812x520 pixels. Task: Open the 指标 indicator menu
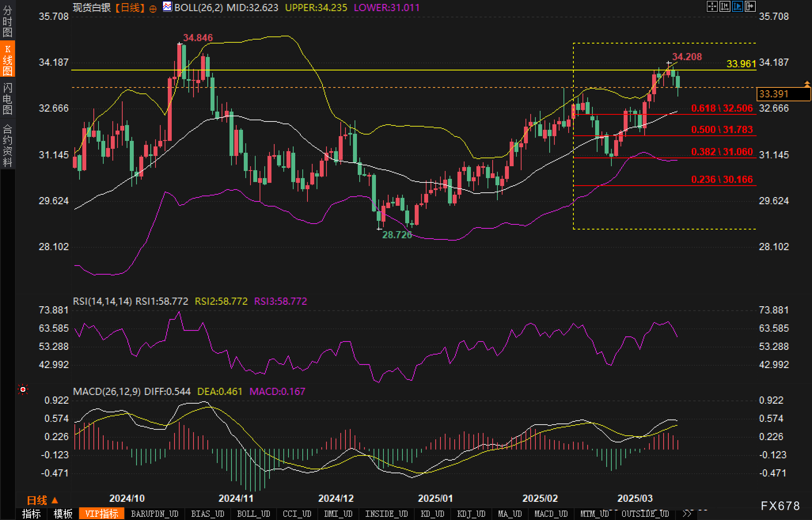point(31,514)
